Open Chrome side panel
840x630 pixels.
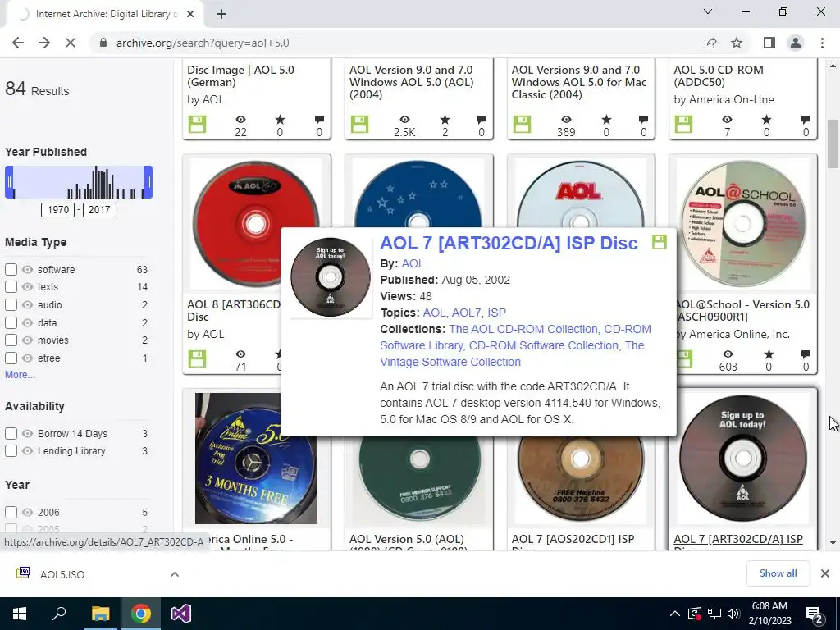(x=769, y=43)
